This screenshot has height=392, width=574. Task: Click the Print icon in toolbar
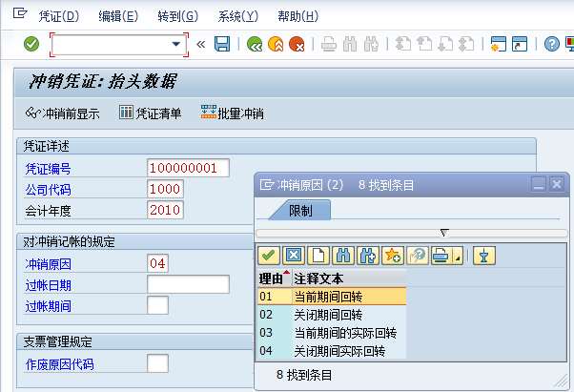(329, 44)
